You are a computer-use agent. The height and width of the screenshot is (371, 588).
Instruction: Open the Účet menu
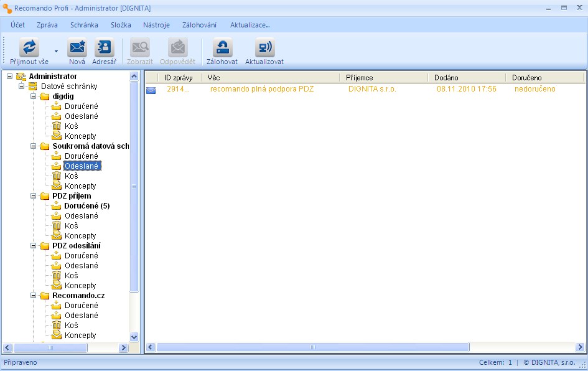(17, 25)
